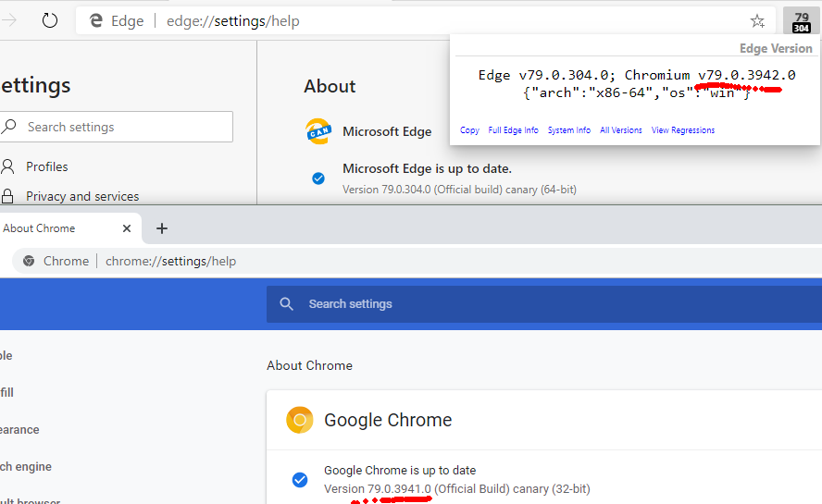Image resolution: width=822 pixels, height=504 pixels.
Task: Open Profiles in Edge settings sidebar
Action: (x=47, y=166)
